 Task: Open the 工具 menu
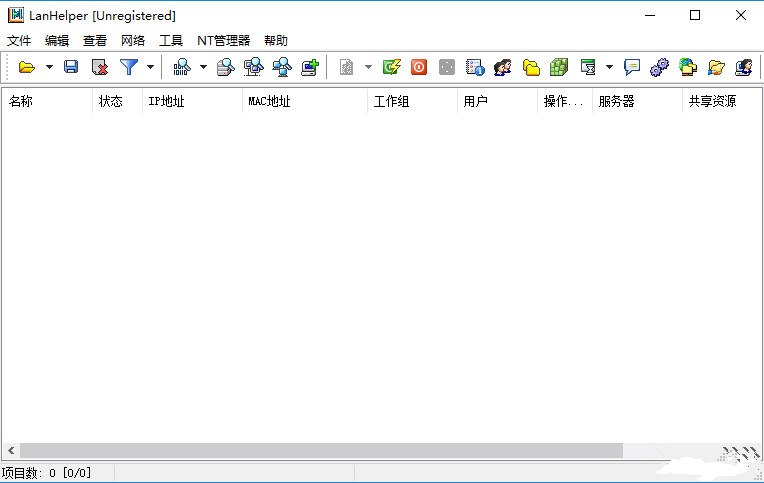coord(171,40)
